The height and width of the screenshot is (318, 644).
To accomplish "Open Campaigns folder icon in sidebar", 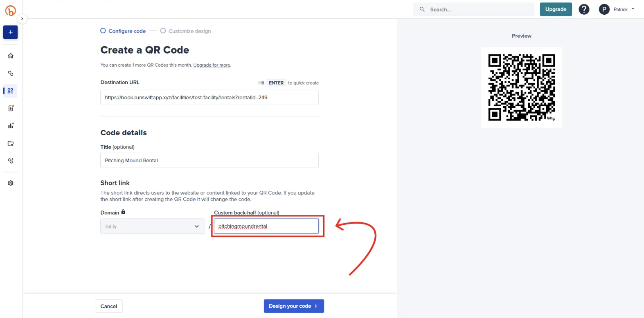I will tap(11, 143).
